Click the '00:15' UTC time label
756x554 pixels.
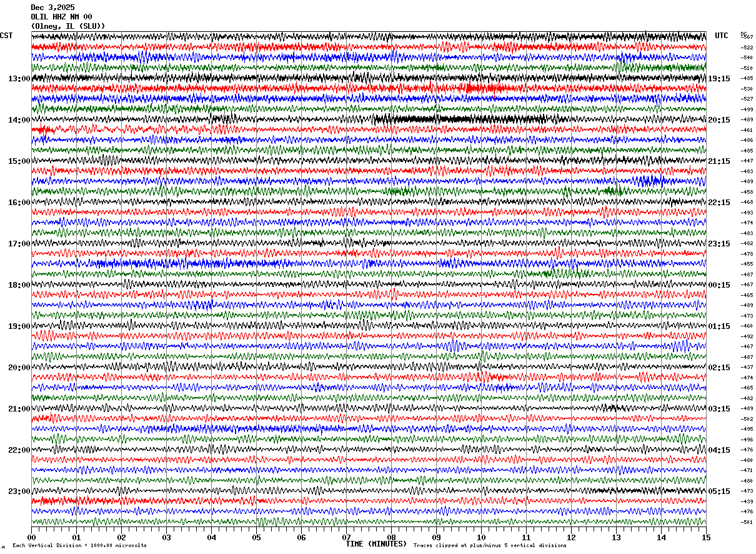tap(719, 285)
